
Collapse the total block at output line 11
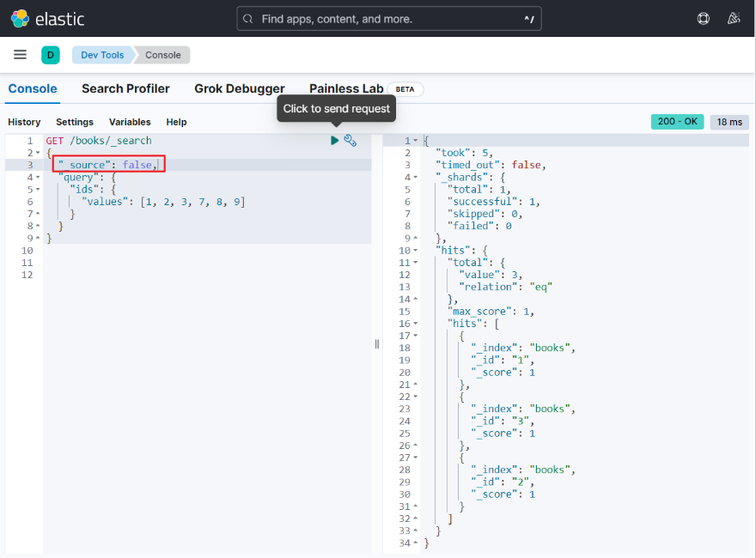(416, 263)
